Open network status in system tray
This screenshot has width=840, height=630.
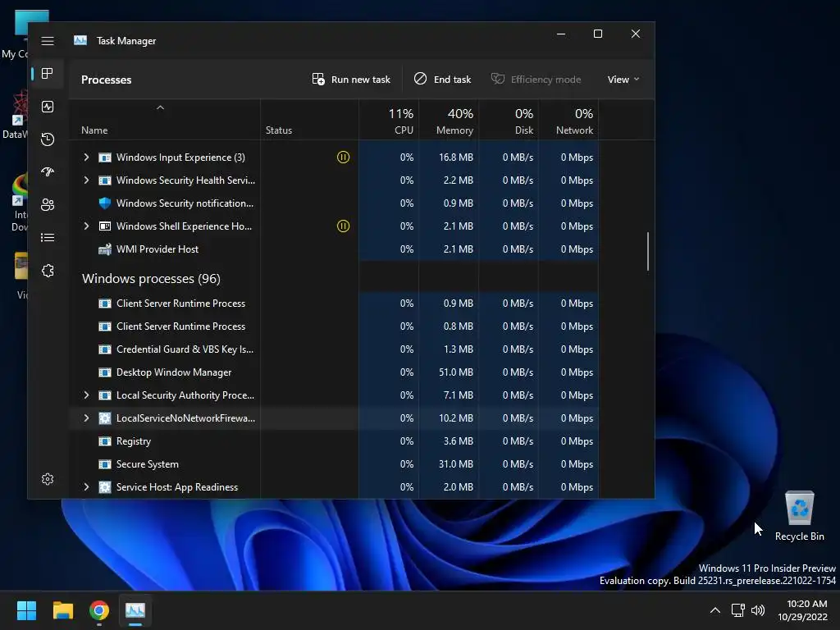click(x=738, y=610)
